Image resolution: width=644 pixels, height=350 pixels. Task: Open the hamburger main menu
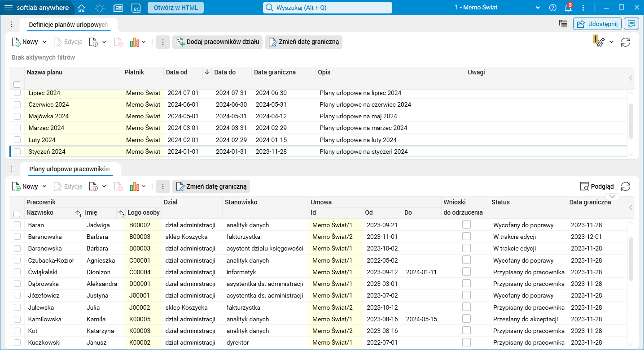[x=9, y=8]
